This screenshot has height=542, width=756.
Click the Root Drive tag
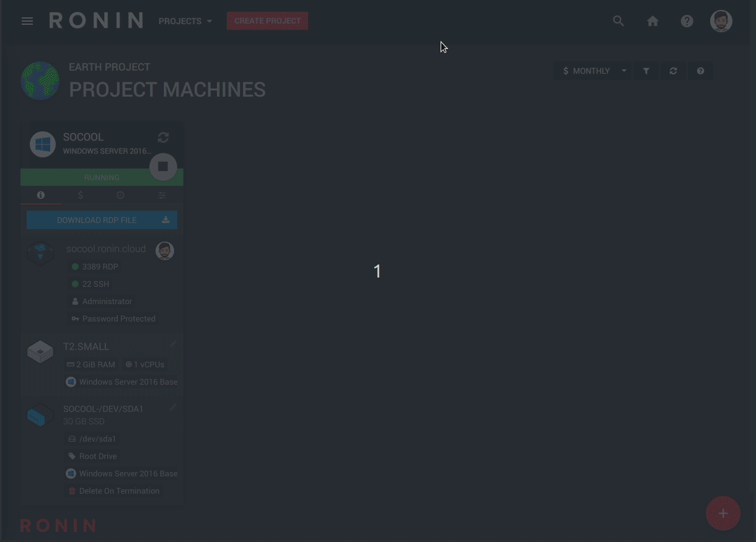tap(92, 457)
